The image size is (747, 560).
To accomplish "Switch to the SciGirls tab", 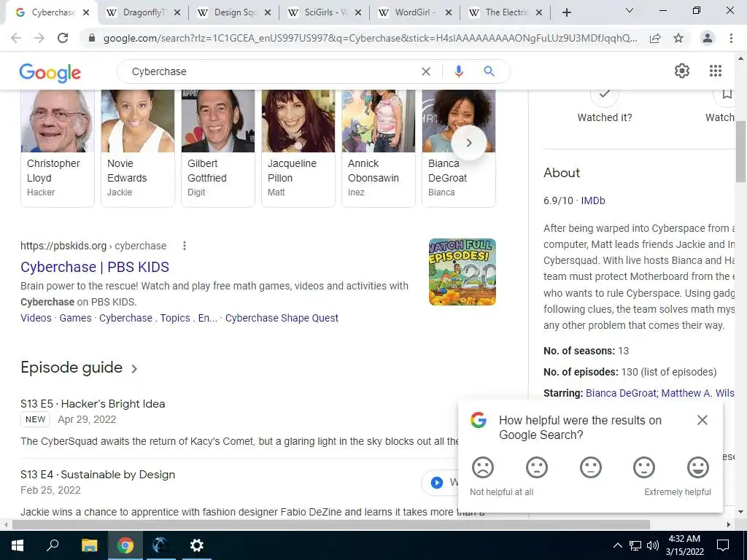I will (x=325, y=12).
